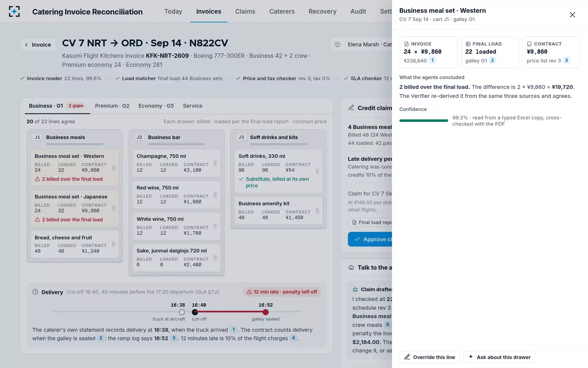Go back using the Invoice chevron button
The height and width of the screenshot is (368, 588).
38,45
